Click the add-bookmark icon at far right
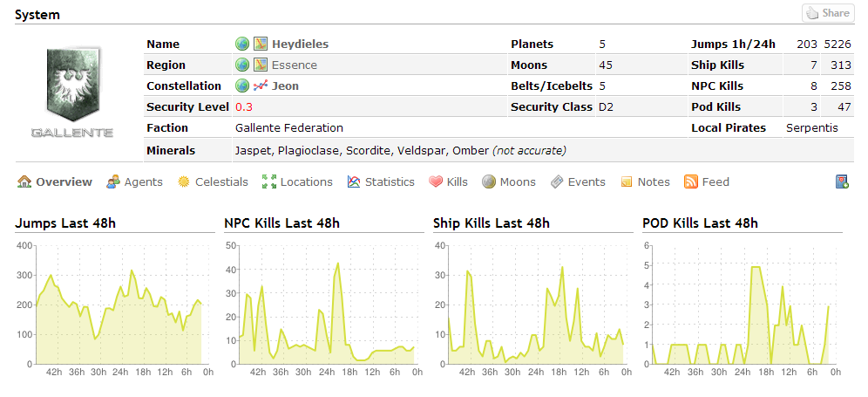 [x=842, y=181]
